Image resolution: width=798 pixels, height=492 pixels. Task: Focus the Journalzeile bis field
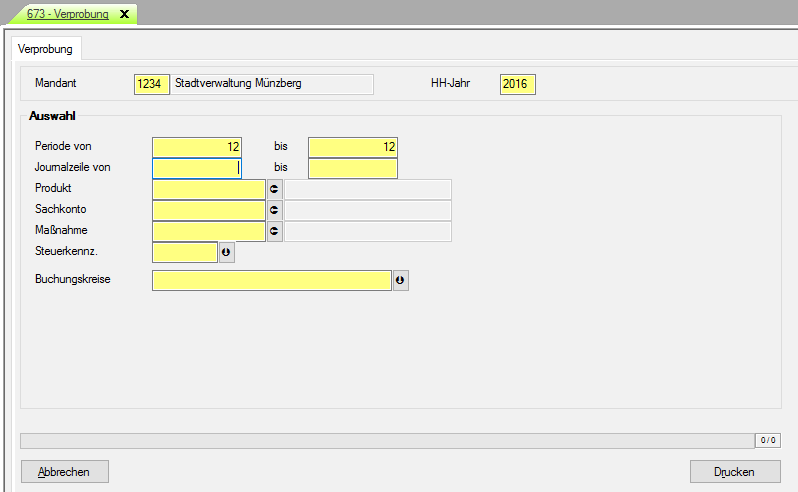353,168
